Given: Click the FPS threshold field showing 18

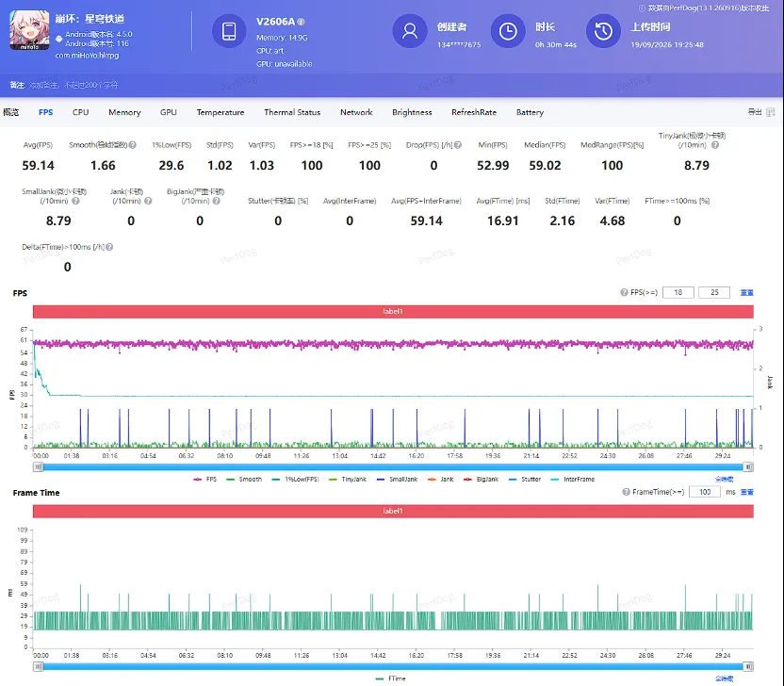Looking at the screenshot, I should click(678, 292).
